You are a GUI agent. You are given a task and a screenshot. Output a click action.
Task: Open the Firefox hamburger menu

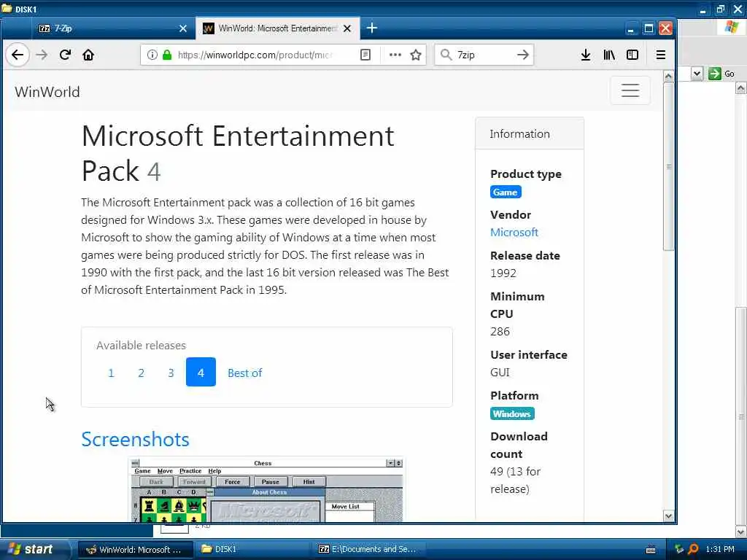[661, 55]
